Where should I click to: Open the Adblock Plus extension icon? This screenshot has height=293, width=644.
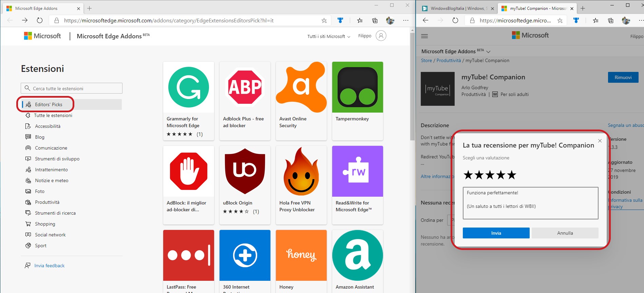tap(245, 87)
